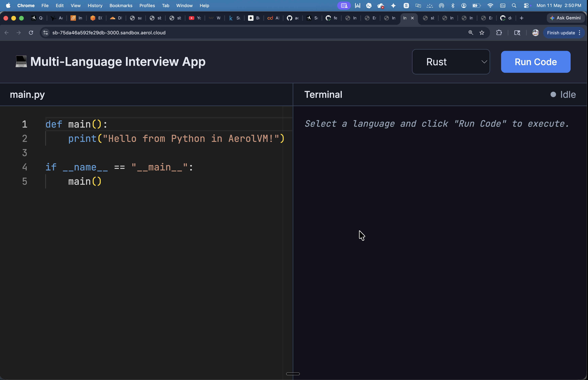588x380 pixels.
Task: Open Control Center icon
Action: pyautogui.click(x=526, y=5)
